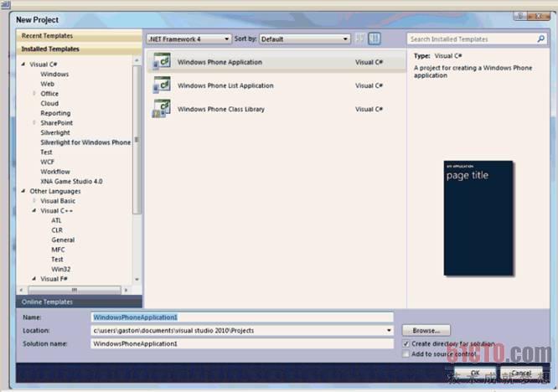Toggle Create directory for solution checkbox
The width and height of the screenshot is (558, 392).
coord(406,344)
